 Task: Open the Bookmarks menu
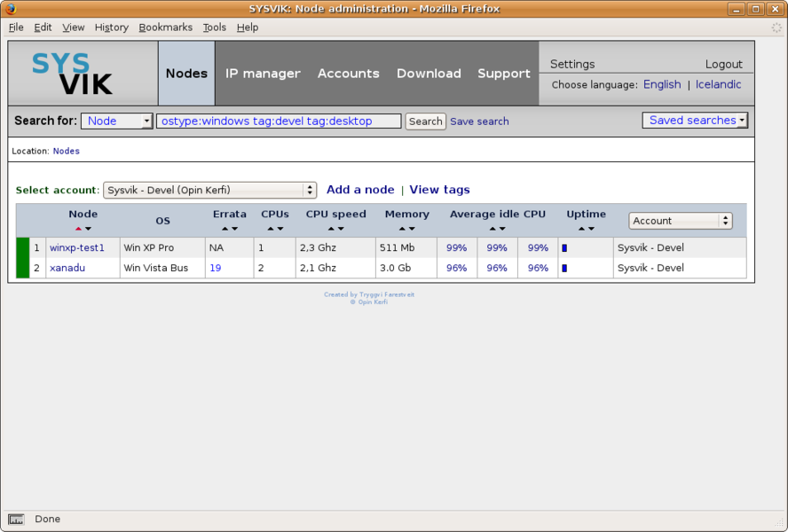[165, 27]
